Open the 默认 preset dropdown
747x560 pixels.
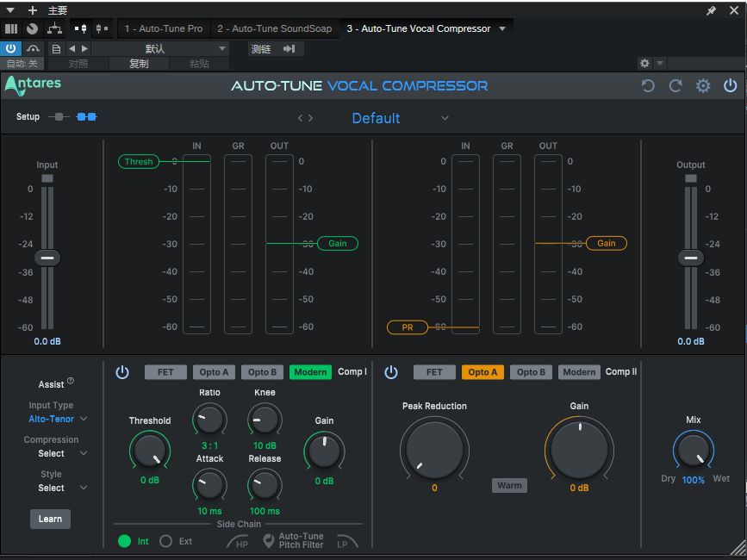click(x=160, y=48)
